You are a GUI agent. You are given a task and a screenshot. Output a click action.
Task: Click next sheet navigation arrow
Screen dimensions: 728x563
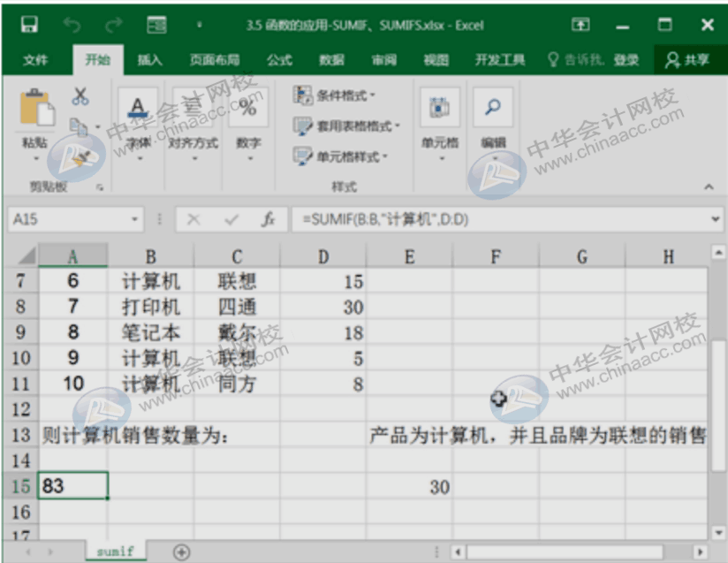50,552
